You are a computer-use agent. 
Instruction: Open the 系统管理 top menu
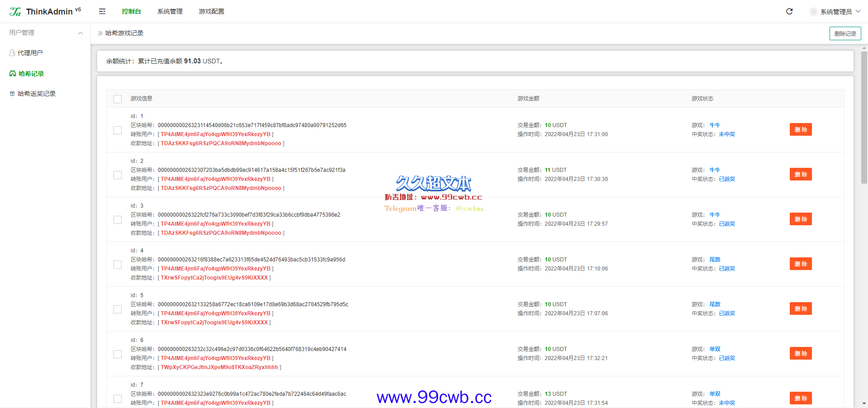[x=170, y=11]
